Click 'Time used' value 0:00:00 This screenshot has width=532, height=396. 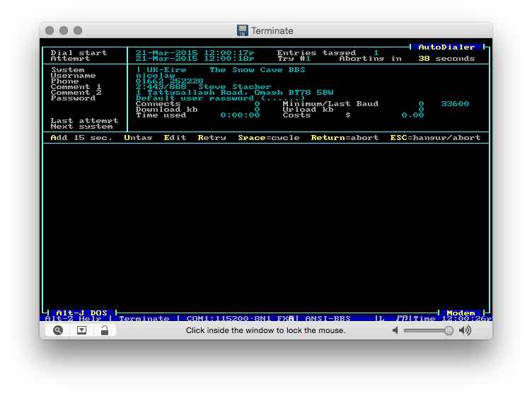tap(240, 115)
